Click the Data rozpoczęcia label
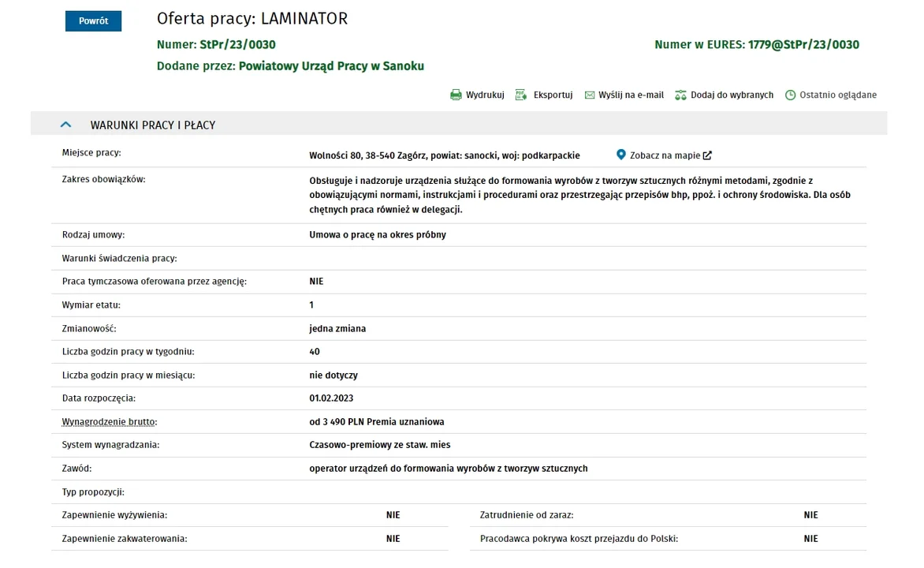This screenshot has height=568, width=924. point(99,398)
